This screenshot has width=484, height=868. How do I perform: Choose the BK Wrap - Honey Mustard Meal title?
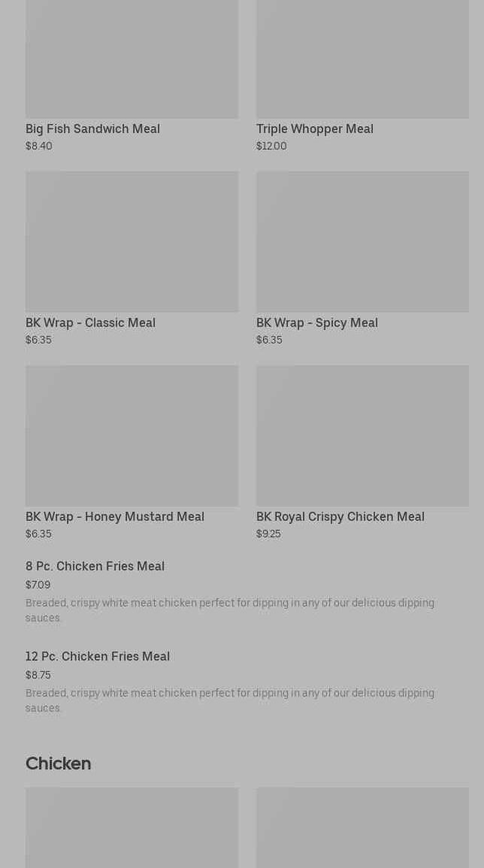(114, 517)
